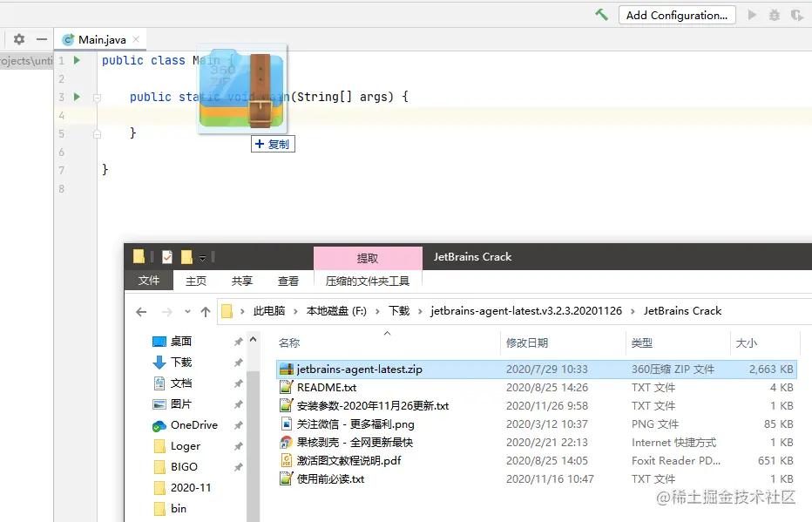Click the greyed Run arrow in the IDE toolbar
The height and width of the screenshot is (522, 812).
753,15
